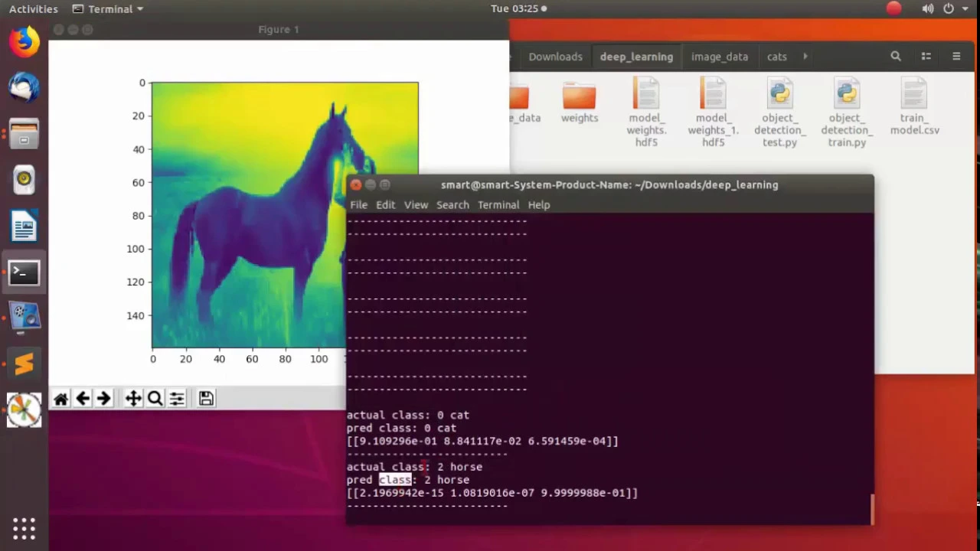Select model_weights.hdf5 file
Image resolution: width=980 pixels, height=551 pixels.
pos(647,113)
